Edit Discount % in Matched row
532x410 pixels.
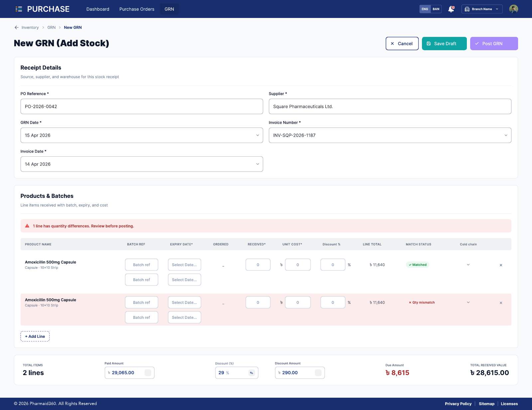point(333,265)
